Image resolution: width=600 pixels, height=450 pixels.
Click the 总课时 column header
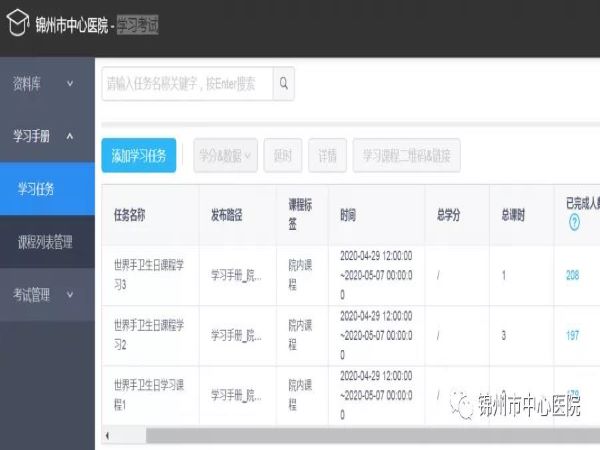pyautogui.click(x=513, y=215)
